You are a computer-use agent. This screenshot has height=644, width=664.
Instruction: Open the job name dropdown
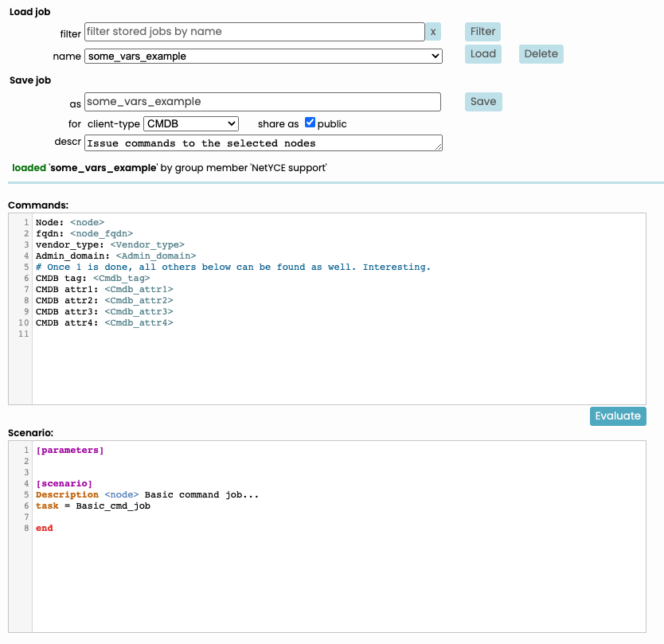(x=264, y=56)
